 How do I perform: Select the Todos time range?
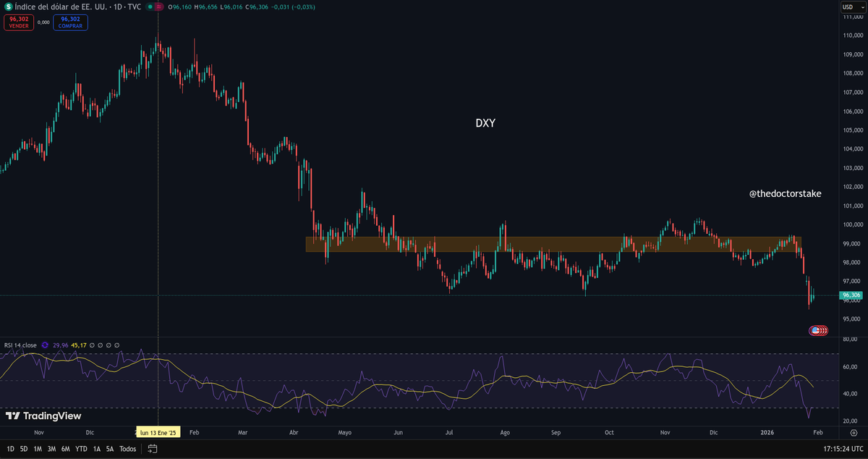pos(127,449)
